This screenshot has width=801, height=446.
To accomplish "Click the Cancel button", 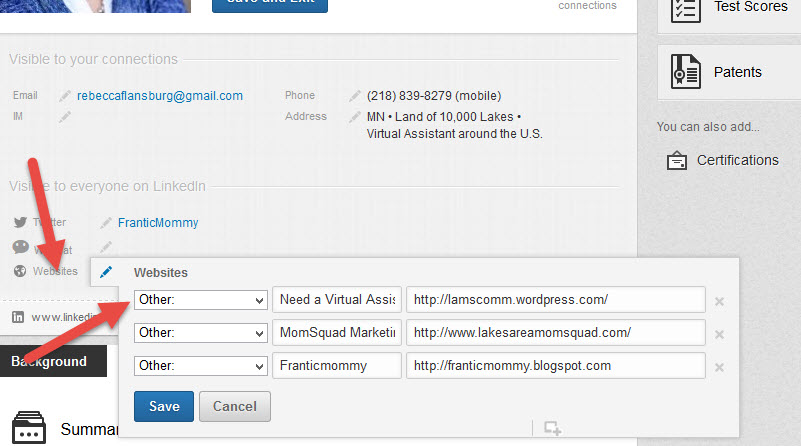I will tap(235, 406).
